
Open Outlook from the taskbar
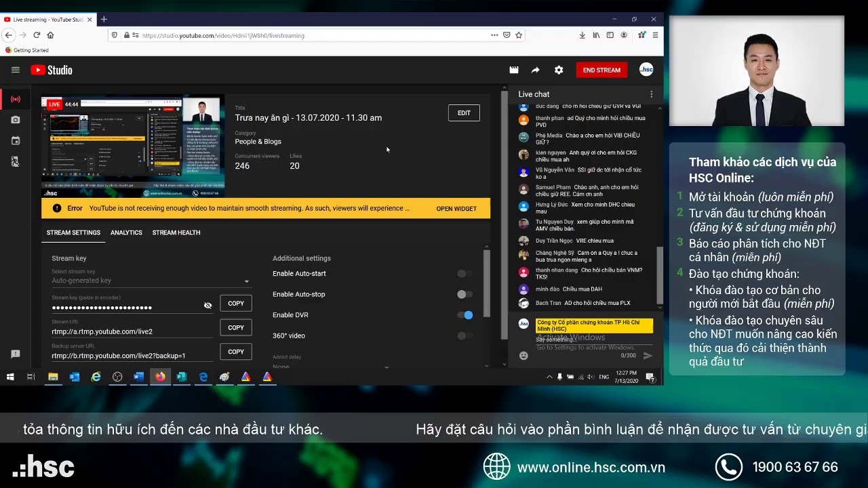(75, 377)
